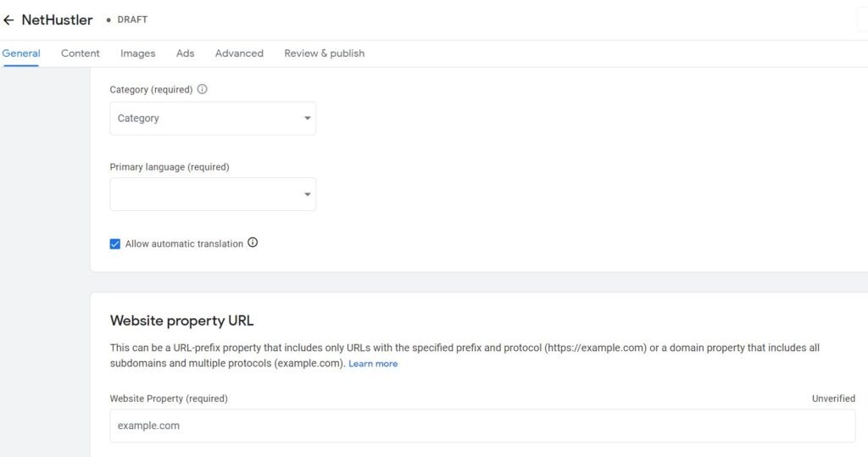Uncheck Allow automatic translation checkbox
This screenshot has width=868, height=457.
(x=115, y=244)
